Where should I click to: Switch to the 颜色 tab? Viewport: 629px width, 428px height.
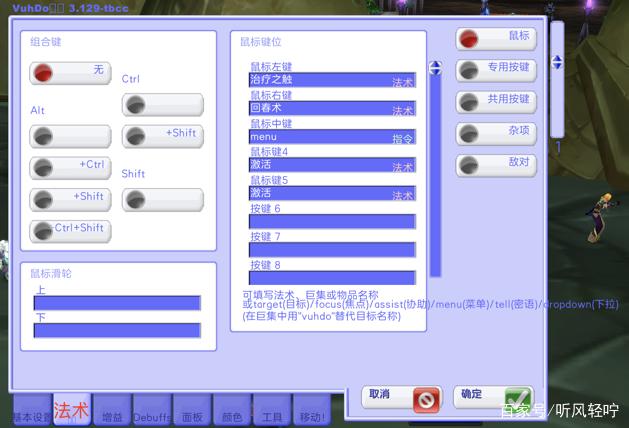(232, 410)
